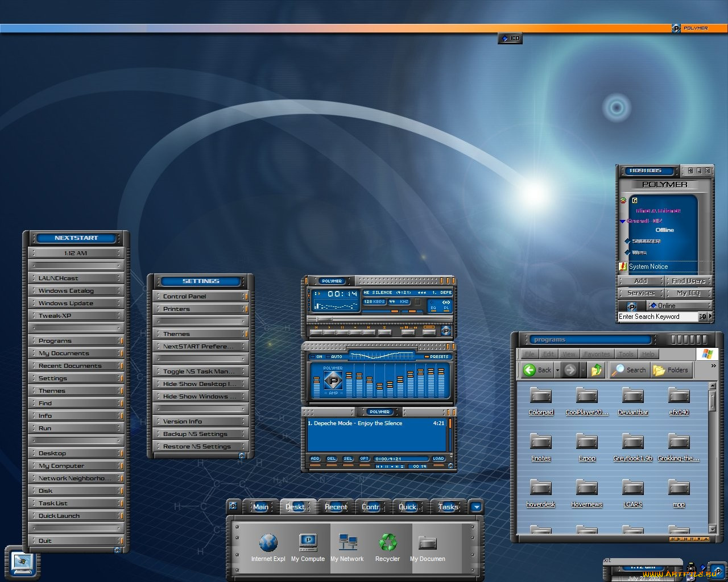728x582 pixels.
Task: Open the Colorpad folder
Action: pyautogui.click(x=540, y=396)
